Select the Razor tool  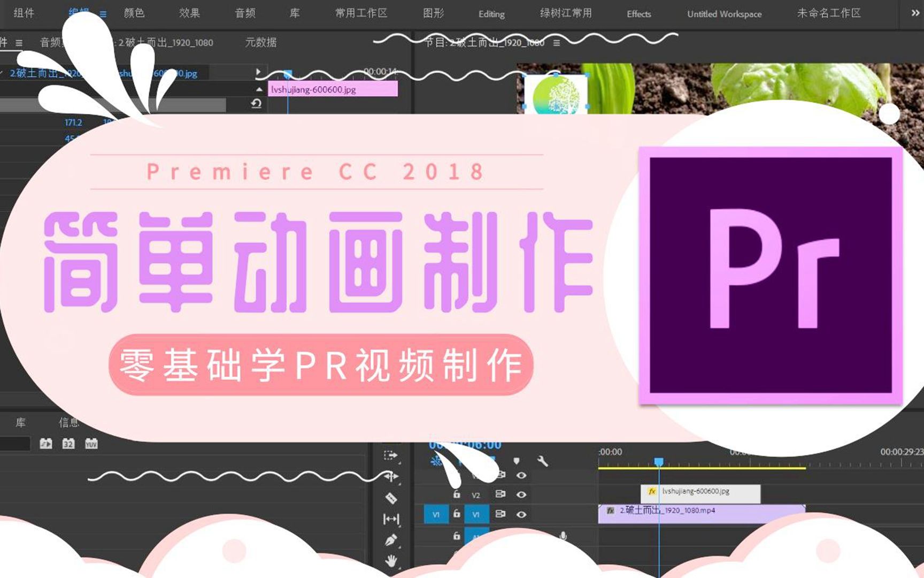coord(391,498)
